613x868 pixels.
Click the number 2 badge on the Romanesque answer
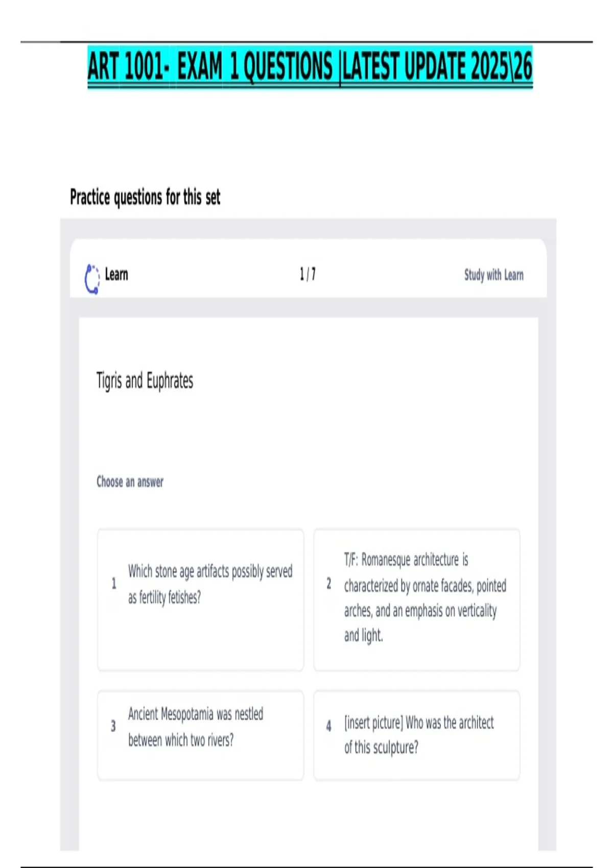click(329, 584)
